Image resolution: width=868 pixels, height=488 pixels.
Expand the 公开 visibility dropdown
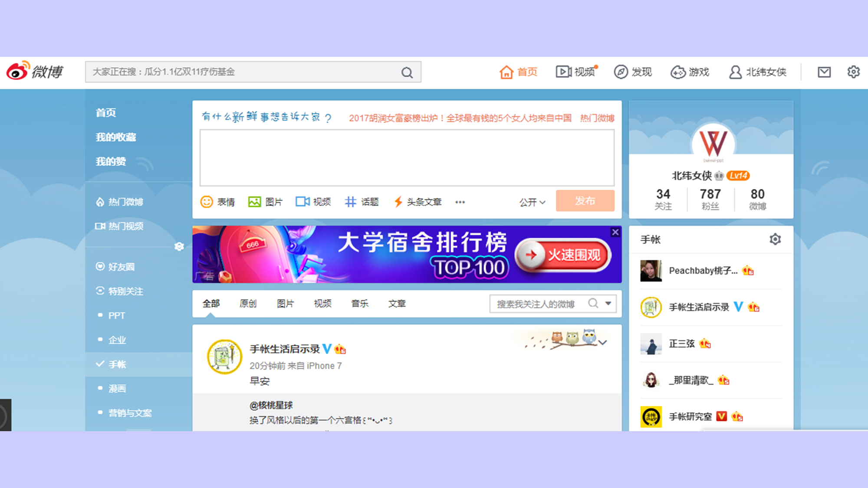coord(532,202)
